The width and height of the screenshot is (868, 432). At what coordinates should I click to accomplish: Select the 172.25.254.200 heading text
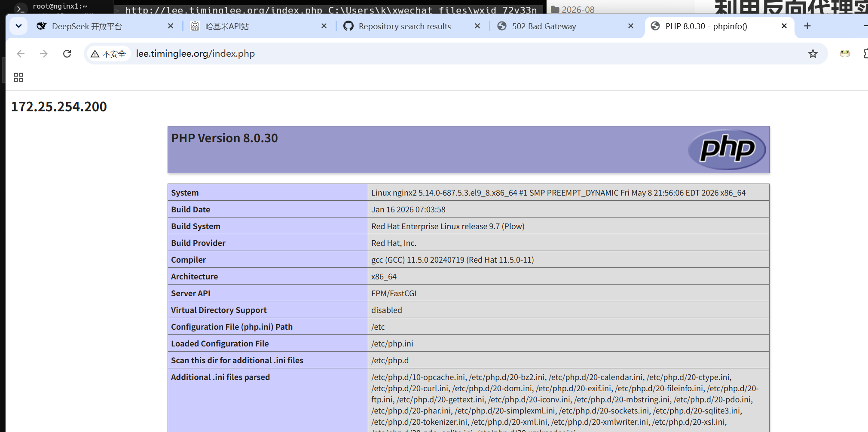[59, 107]
